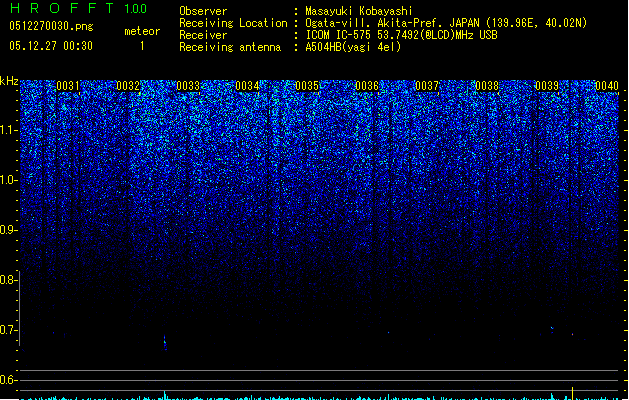Click the 0.8 kHz axis label
The width and height of the screenshot is (629, 400).
coord(8,280)
